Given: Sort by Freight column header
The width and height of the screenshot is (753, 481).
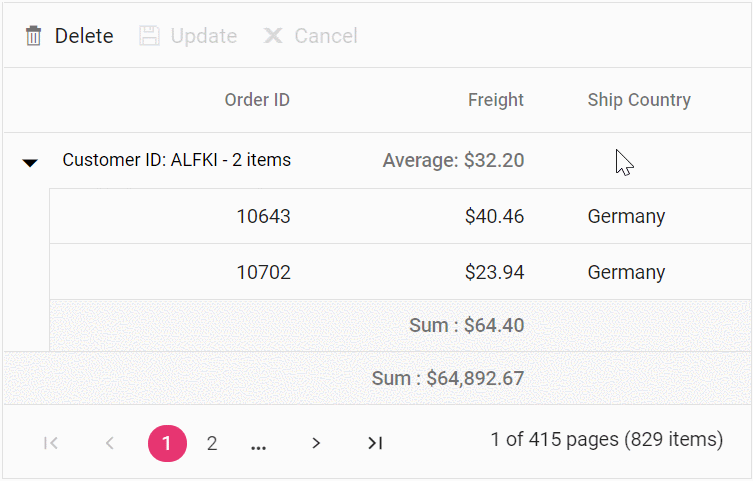Looking at the screenshot, I should pos(496,100).
